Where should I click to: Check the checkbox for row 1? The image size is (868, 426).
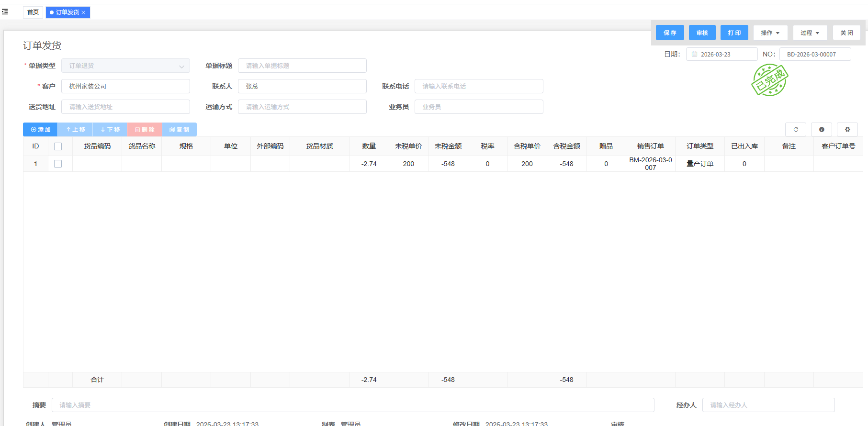58,164
